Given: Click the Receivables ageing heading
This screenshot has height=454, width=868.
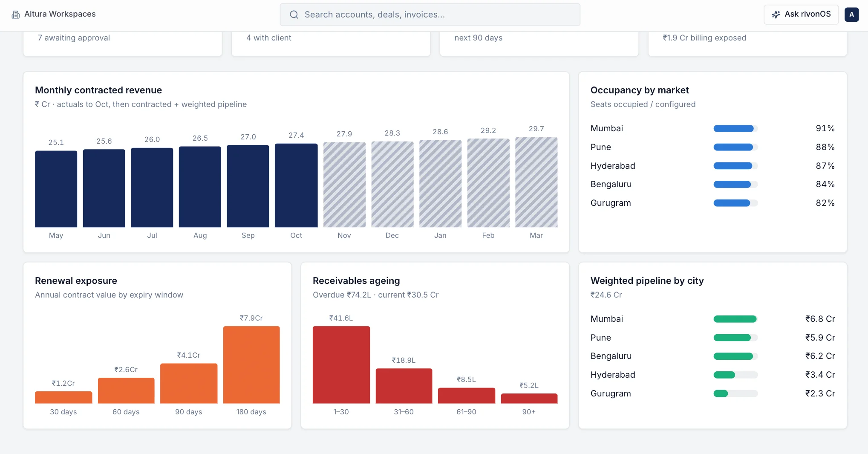Looking at the screenshot, I should point(356,280).
